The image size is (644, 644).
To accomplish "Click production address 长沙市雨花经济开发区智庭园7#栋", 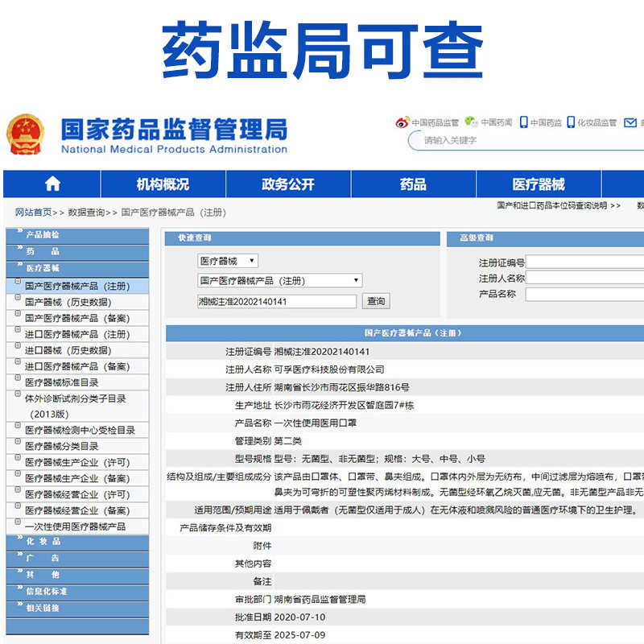I will [344, 406].
